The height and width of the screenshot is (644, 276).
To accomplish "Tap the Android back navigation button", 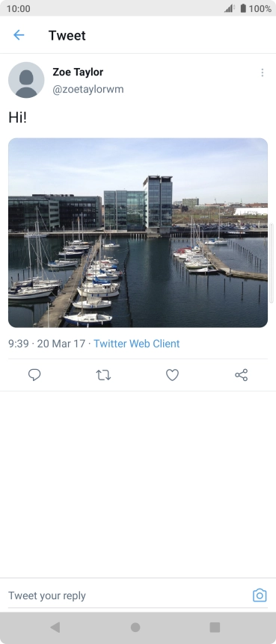I will (x=55, y=627).
